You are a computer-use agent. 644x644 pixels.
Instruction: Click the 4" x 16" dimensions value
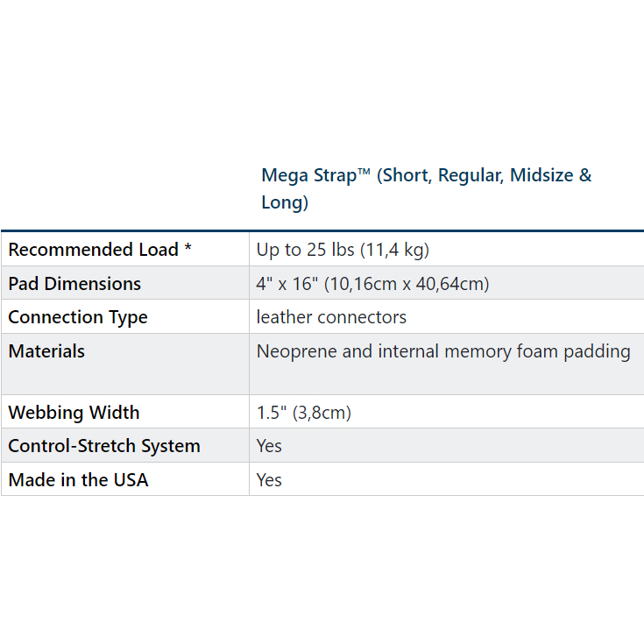279,284
